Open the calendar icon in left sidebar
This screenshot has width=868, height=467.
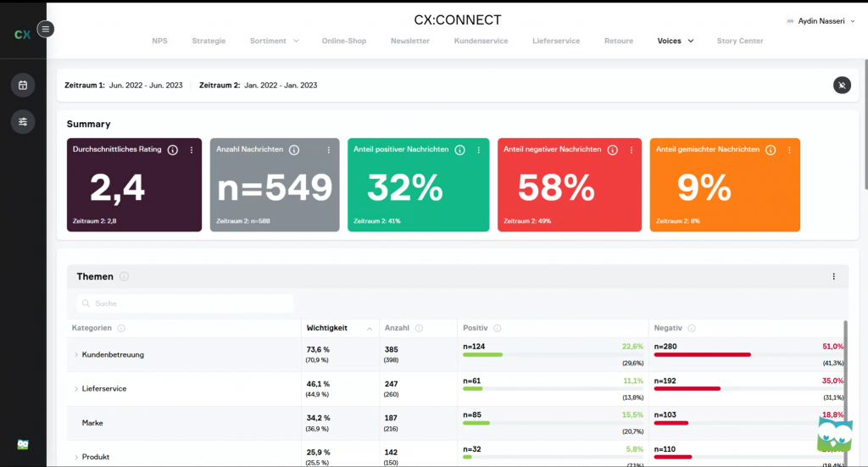click(23, 85)
